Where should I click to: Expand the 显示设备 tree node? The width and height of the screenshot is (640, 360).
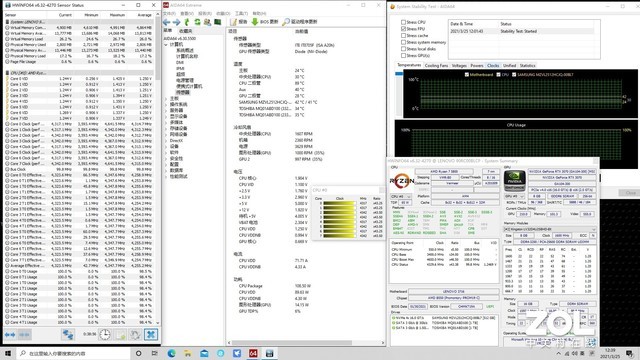click(x=166, y=116)
